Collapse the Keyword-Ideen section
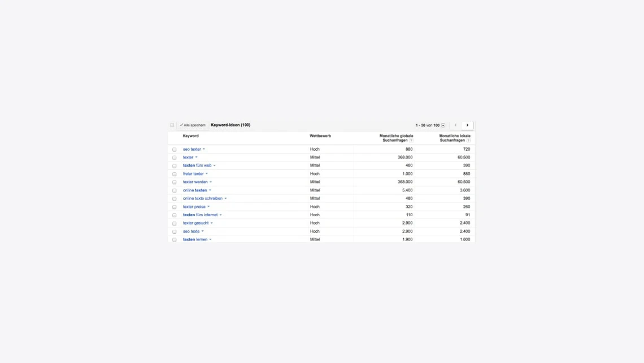644x363 pixels. coord(172,125)
